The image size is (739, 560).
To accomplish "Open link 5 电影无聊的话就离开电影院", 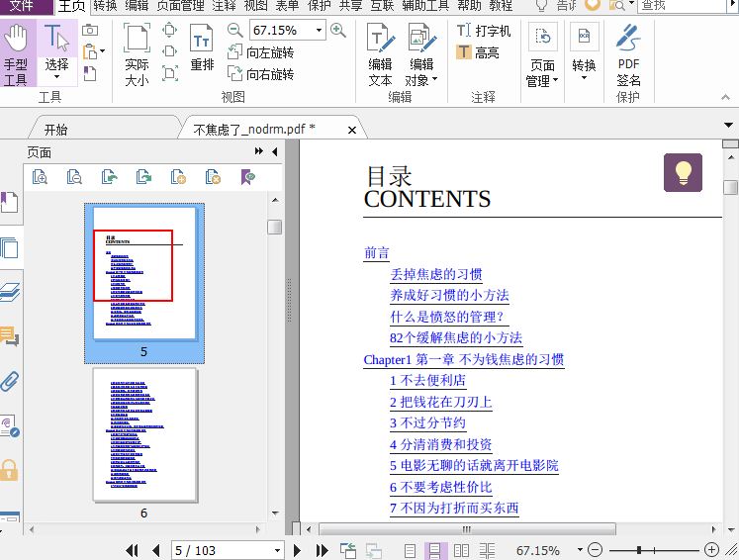I will pyautogui.click(x=474, y=466).
